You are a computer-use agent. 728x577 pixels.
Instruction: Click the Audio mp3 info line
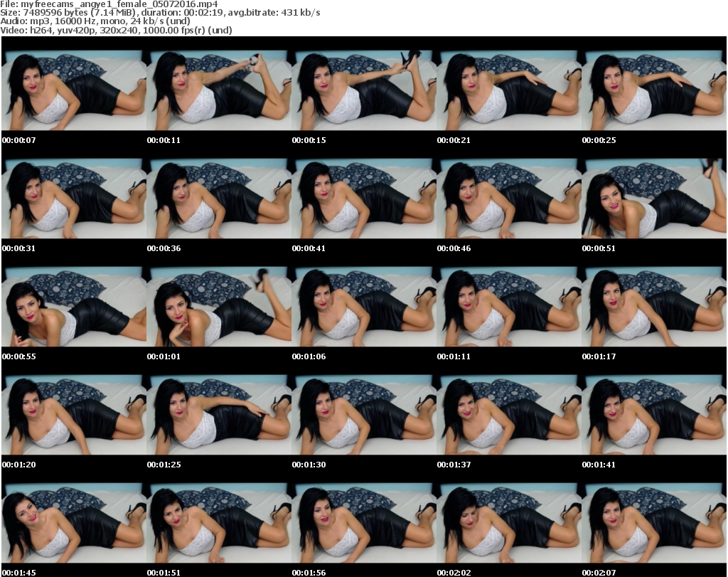(95, 21)
